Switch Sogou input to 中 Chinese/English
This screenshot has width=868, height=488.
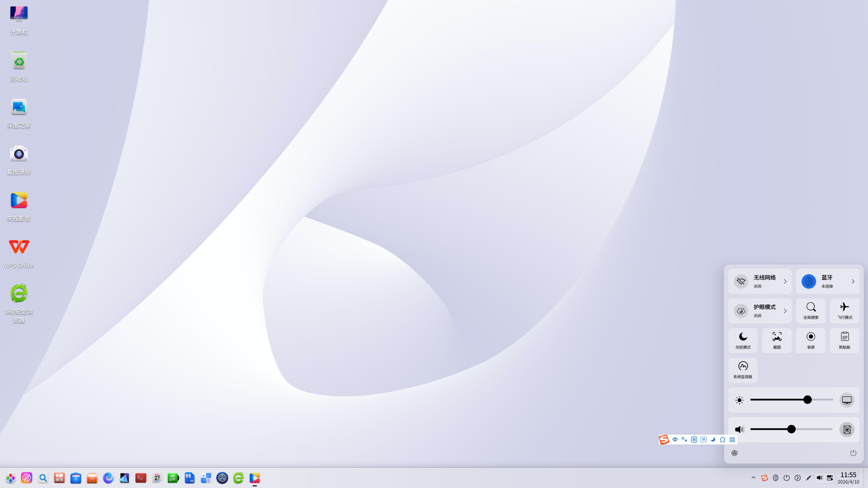coord(675,440)
